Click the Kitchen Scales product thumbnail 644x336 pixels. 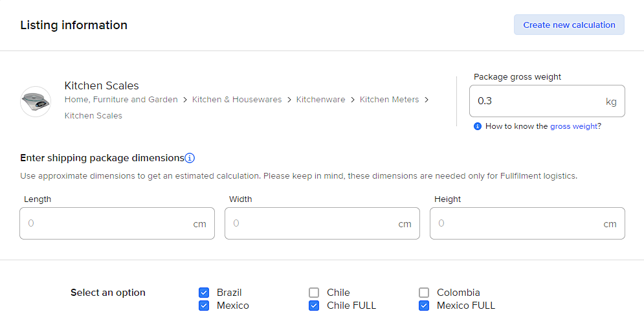point(36,102)
